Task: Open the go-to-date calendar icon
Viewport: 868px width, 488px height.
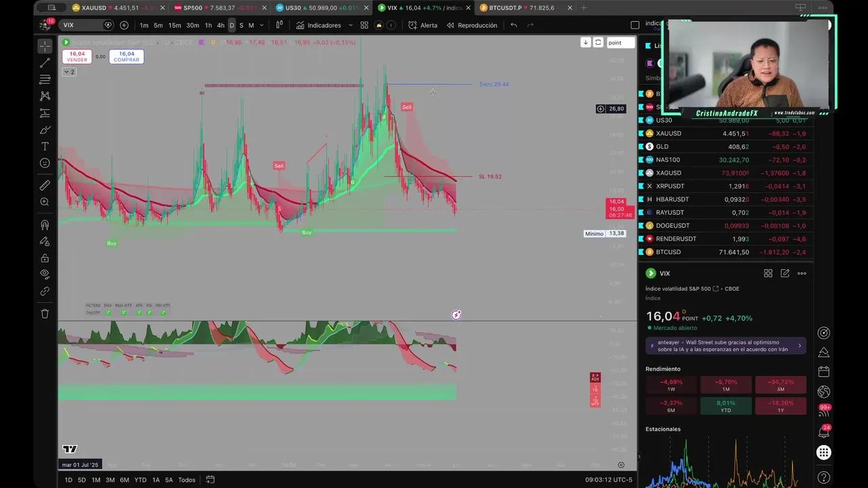Action: click(210, 480)
